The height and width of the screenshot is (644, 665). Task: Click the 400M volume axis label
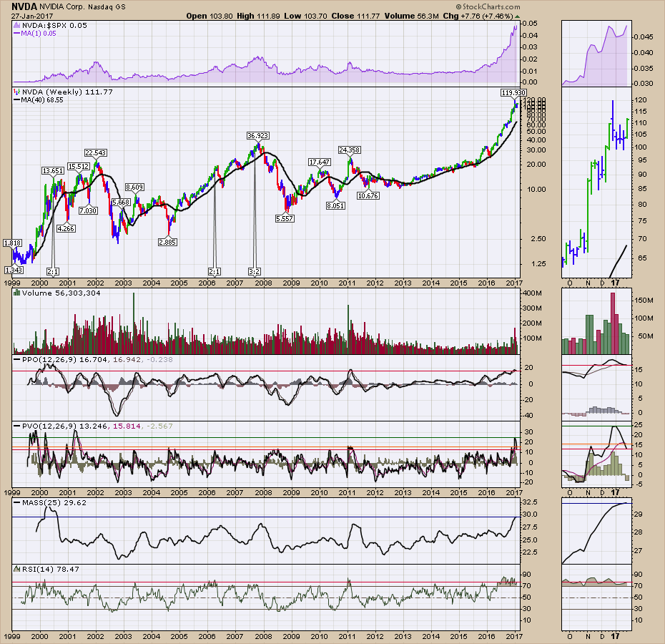533,293
